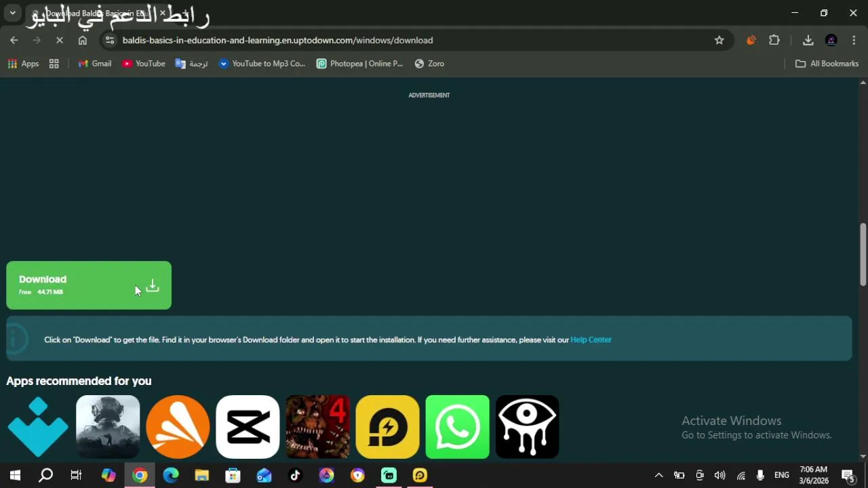
Task: Open the Photopea bookmark
Action: point(359,64)
